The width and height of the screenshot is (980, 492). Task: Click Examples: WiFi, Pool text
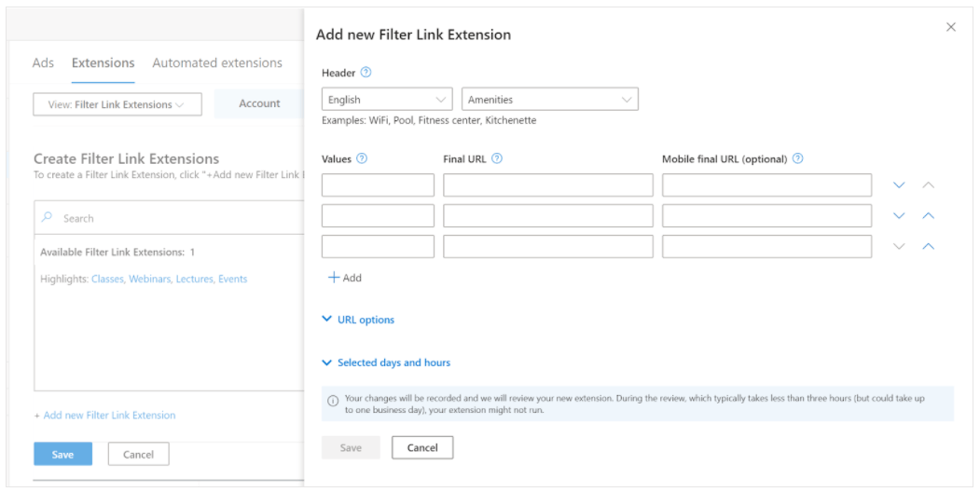(x=429, y=120)
